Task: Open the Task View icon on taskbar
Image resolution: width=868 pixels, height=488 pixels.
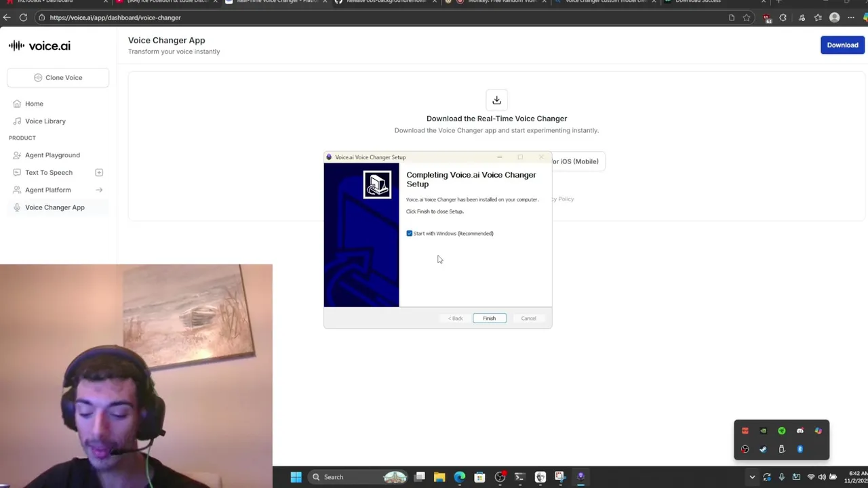Action: coord(420,477)
